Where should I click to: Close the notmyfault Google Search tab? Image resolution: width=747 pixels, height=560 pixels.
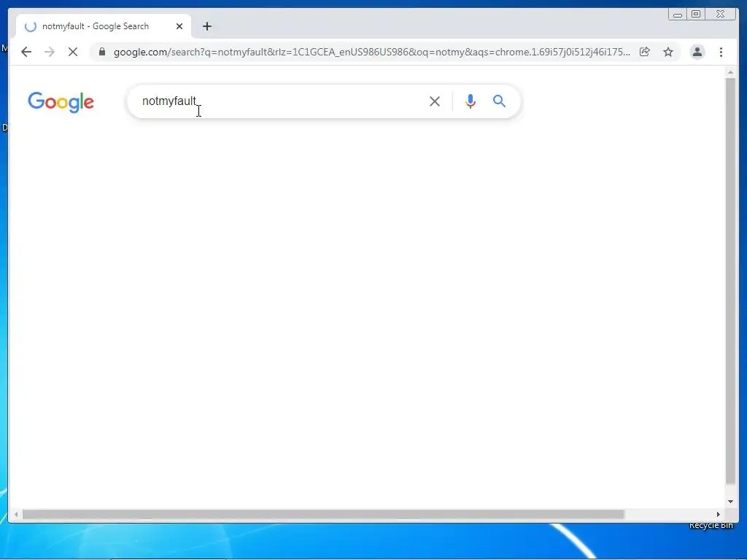click(179, 26)
